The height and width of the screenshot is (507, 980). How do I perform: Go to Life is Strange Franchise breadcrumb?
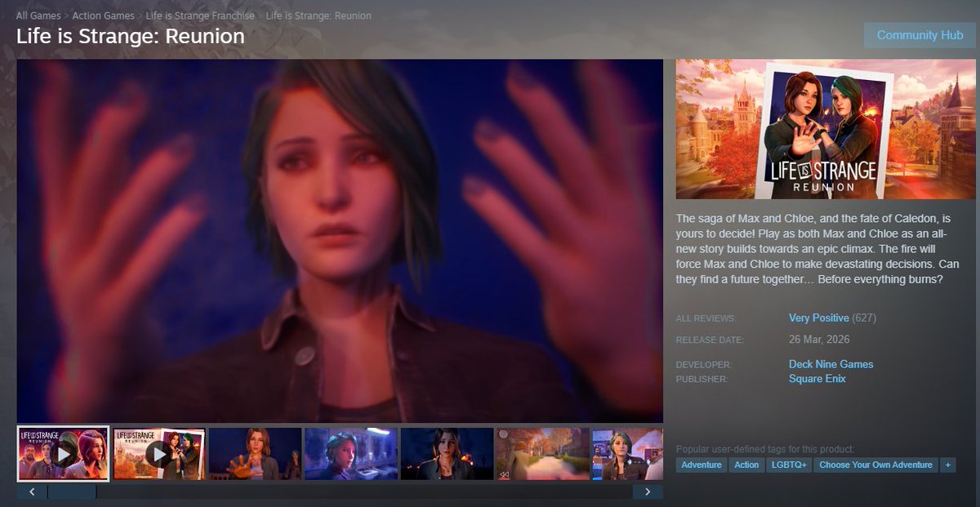pyautogui.click(x=200, y=16)
